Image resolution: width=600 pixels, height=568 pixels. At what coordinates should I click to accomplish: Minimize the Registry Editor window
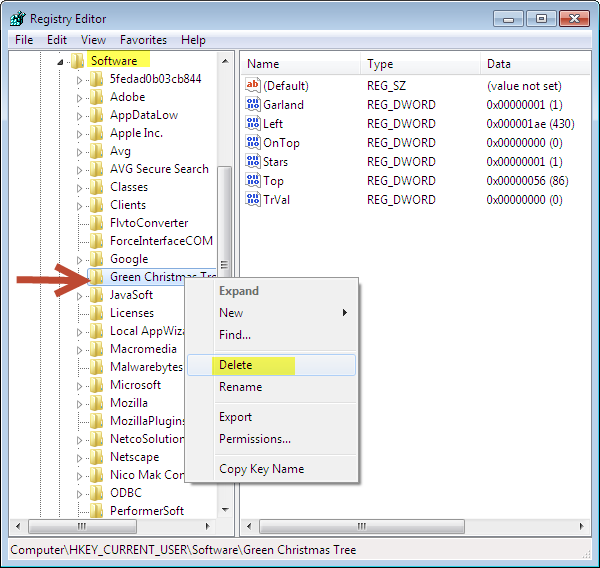[x=508, y=18]
